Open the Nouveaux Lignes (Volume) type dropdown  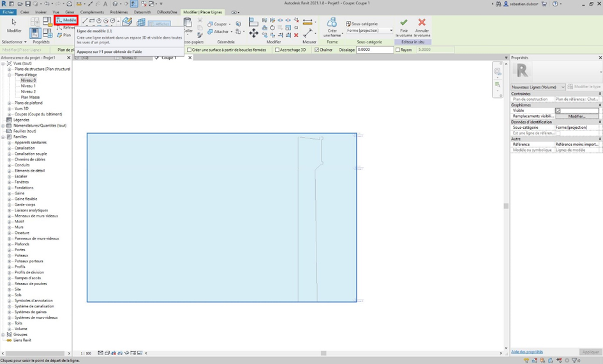(x=562, y=87)
